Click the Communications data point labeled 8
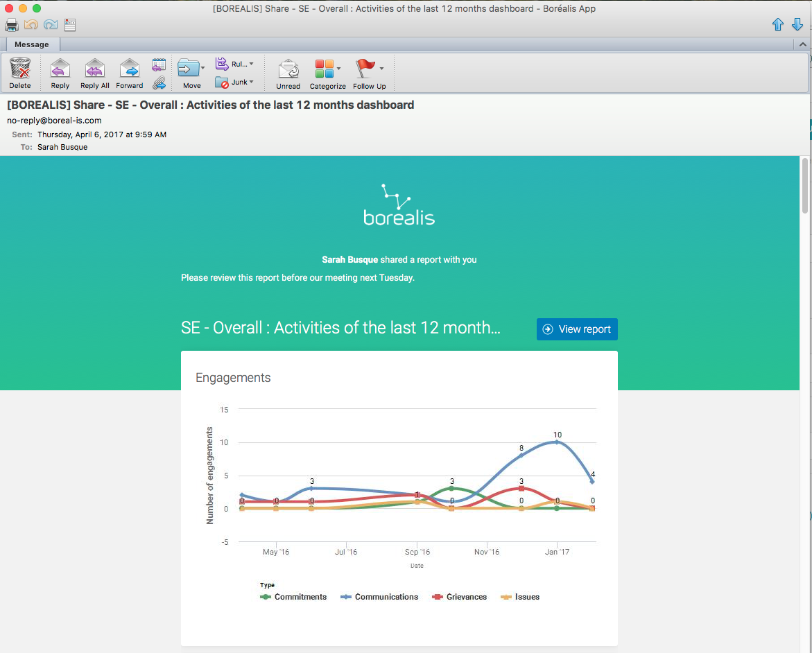The height and width of the screenshot is (653, 812). click(x=521, y=455)
